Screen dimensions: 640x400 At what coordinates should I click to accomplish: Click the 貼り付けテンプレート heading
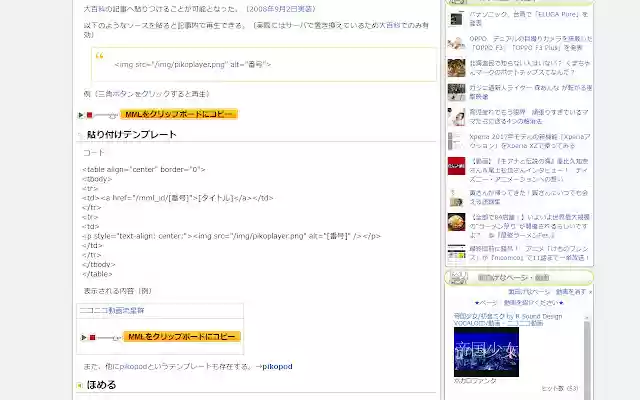click(x=131, y=135)
